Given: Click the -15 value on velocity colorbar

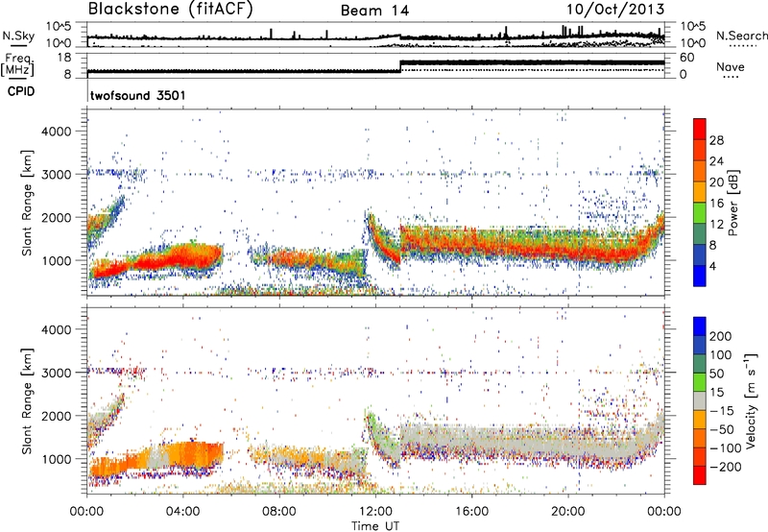Looking at the screenshot, I should pos(721,411).
